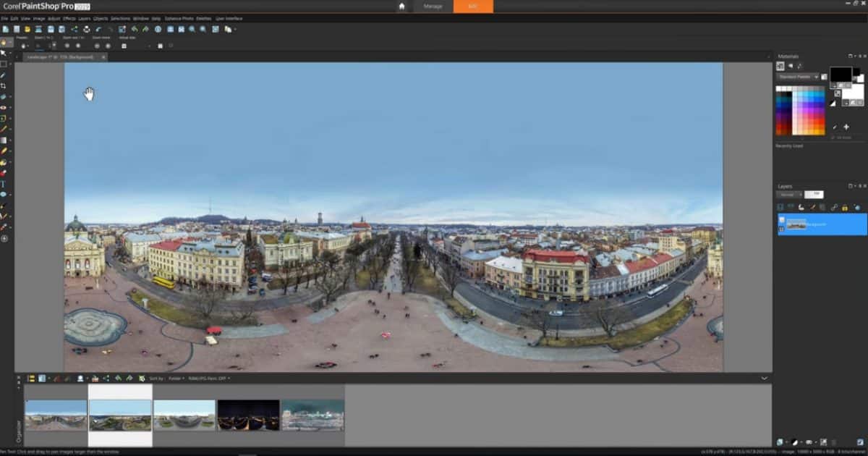Switch to the Manage tab
The image size is (868, 456).
tap(432, 6)
